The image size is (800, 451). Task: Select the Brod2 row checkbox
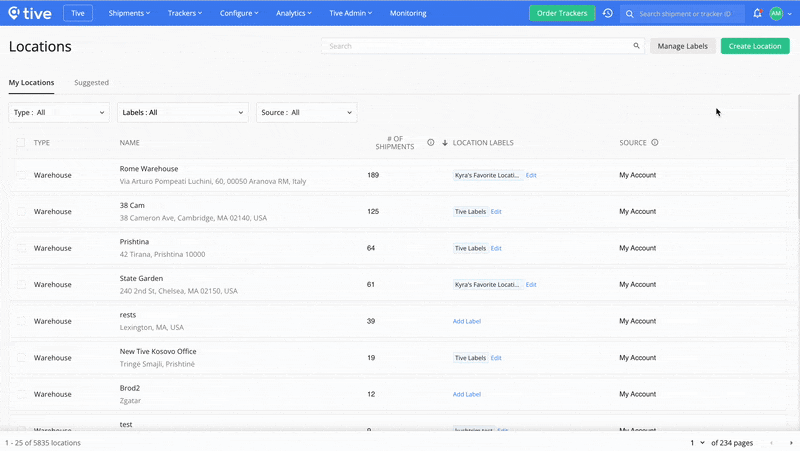coord(21,394)
